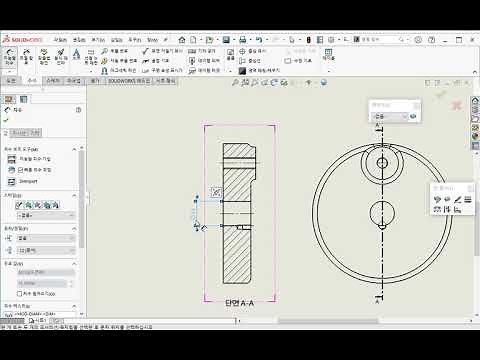Open the View menu

(x=98, y=40)
